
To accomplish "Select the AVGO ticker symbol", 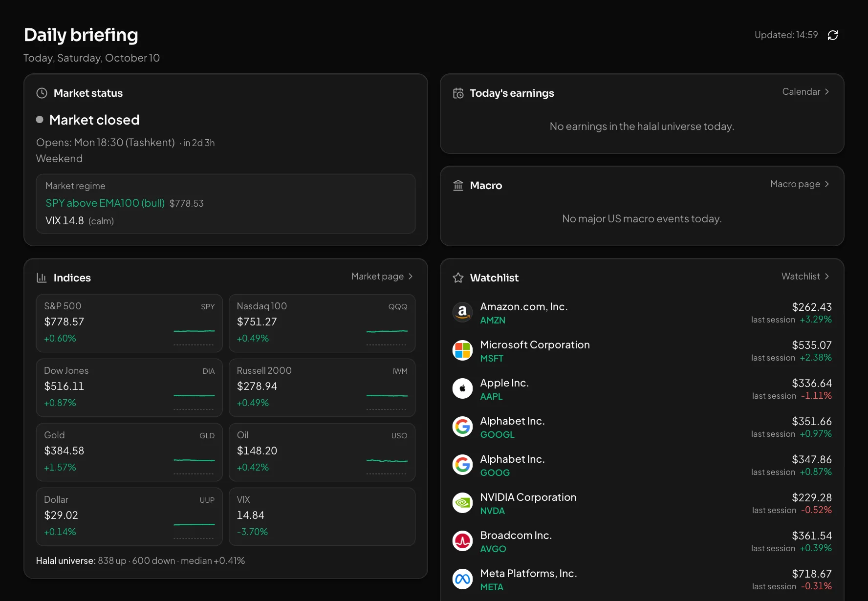I will click(x=493, y=549).
